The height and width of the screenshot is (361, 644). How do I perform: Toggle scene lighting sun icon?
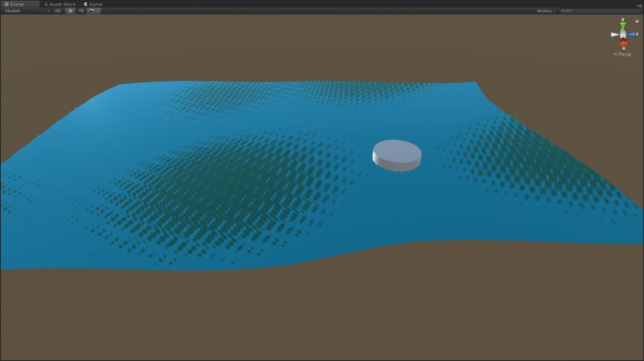(x=70, y=11)
